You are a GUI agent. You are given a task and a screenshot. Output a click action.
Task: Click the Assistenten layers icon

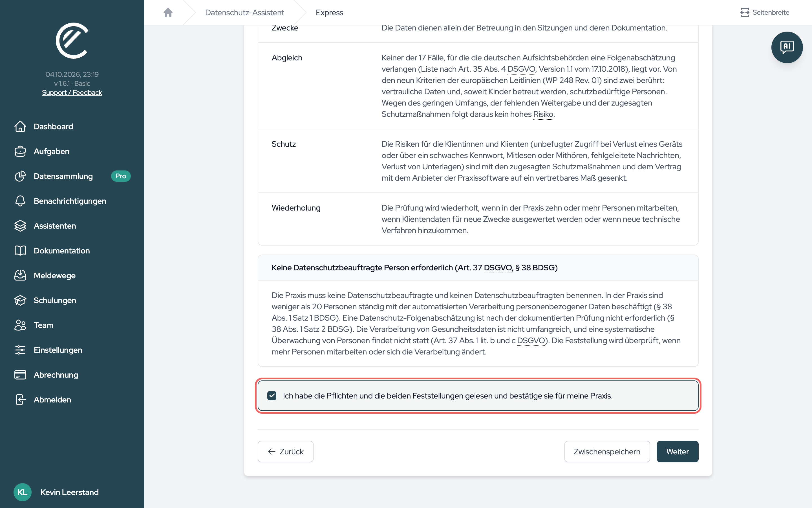pos(20,226)
